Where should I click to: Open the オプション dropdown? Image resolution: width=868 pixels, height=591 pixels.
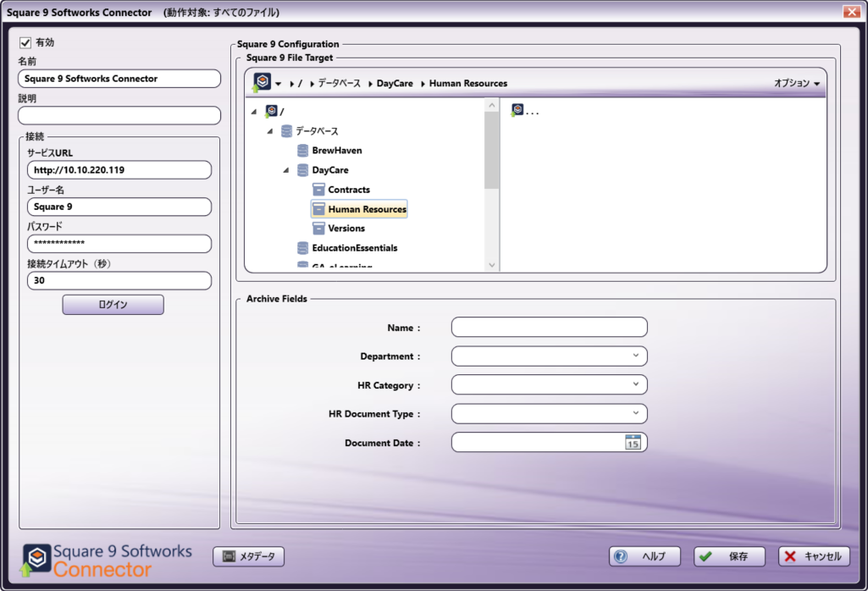click(x=797, y=83)
